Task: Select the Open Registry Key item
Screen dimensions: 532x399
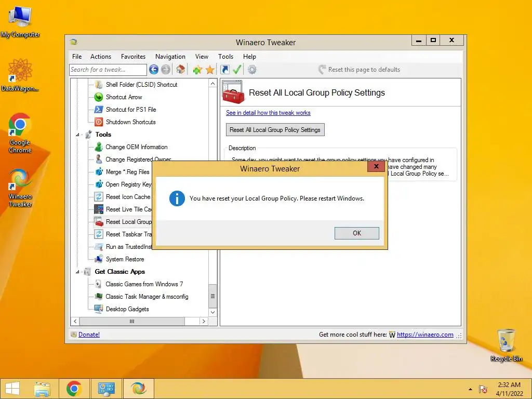Action: coord(128,184)
